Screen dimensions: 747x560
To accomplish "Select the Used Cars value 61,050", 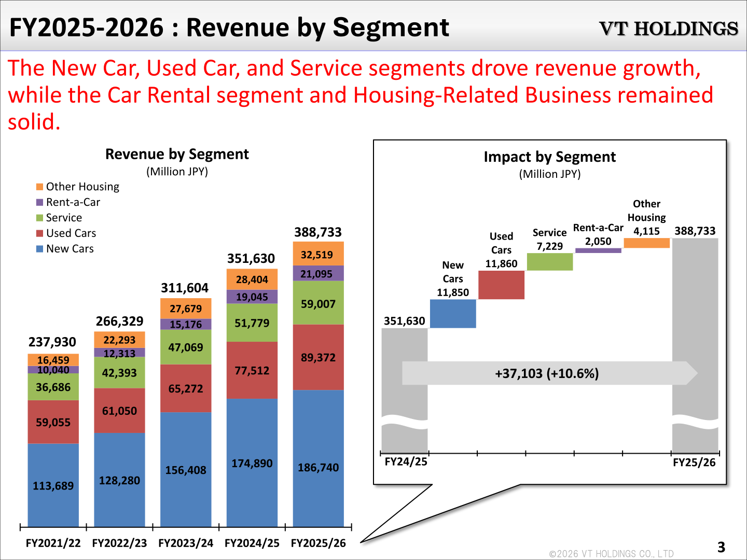I will 119,411.
